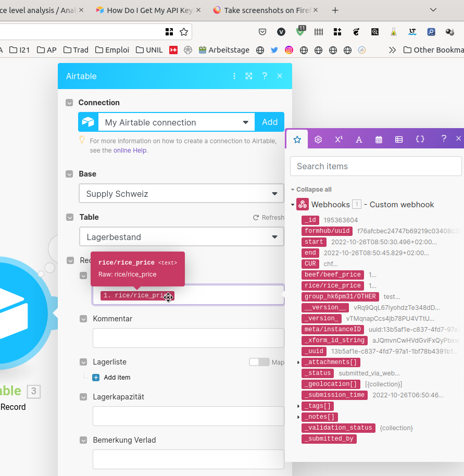Select the _validation_status variable
The image size is (464, 476).
pyautogui.click(x=338, y=428)
